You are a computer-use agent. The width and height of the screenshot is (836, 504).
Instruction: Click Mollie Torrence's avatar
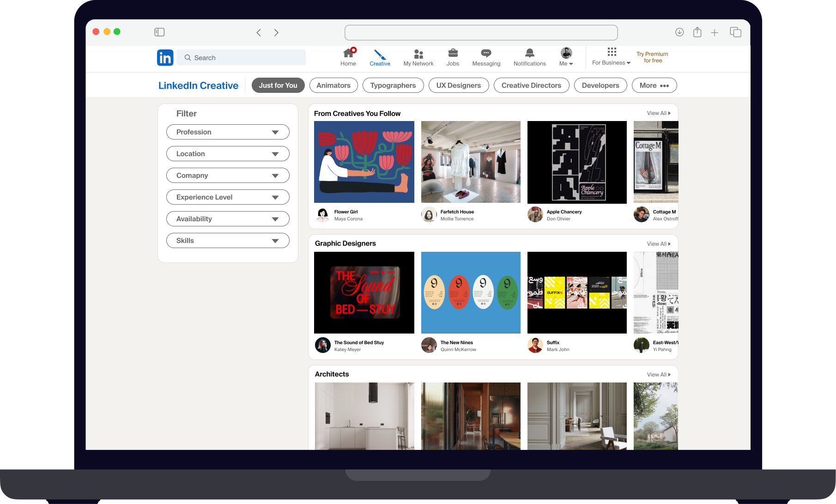429,215
